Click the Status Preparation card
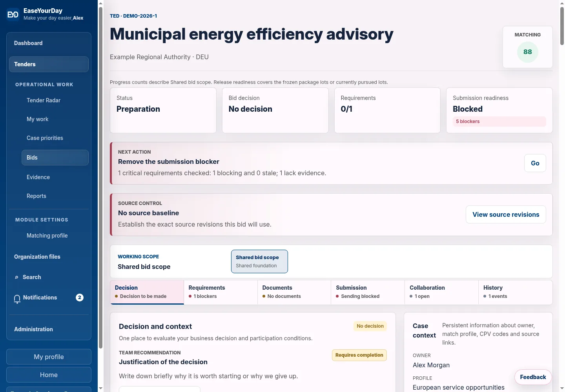 pos(163,110)
